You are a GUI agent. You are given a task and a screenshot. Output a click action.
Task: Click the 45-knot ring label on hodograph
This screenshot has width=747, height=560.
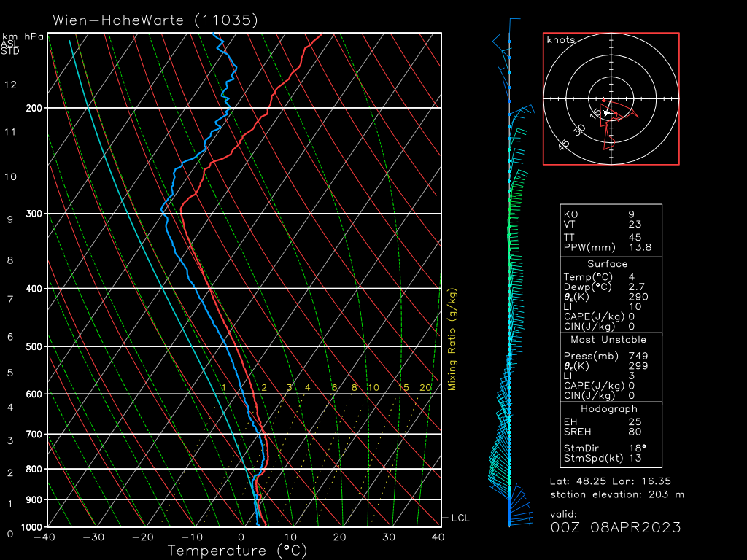564,145
